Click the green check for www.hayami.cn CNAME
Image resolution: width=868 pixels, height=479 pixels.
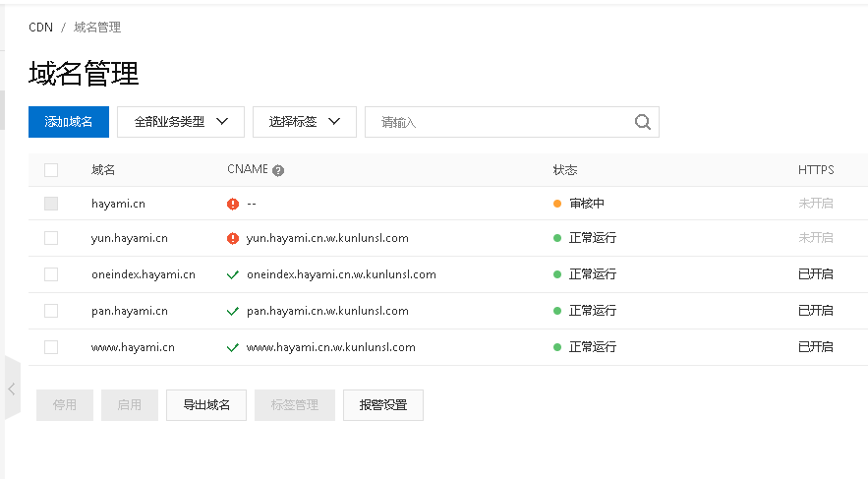[233, 348]
